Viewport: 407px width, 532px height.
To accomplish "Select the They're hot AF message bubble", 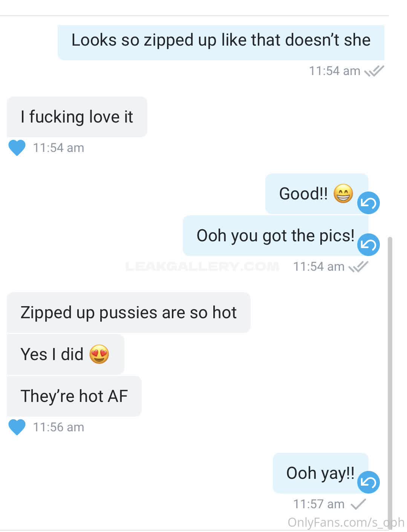I will [x=74, y=396].
